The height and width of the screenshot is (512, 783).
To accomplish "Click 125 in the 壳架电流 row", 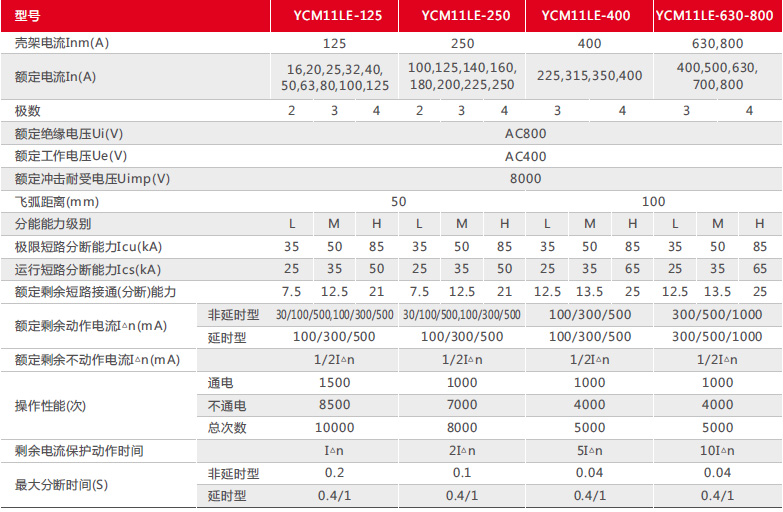I will point(335,44).
